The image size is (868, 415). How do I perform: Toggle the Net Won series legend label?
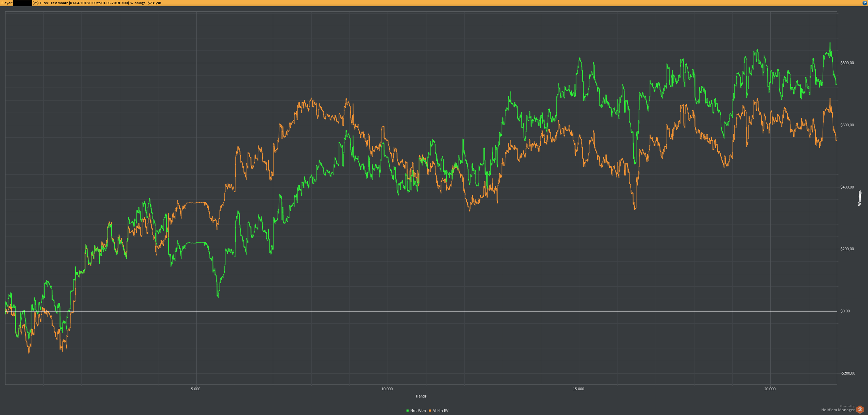418,411
